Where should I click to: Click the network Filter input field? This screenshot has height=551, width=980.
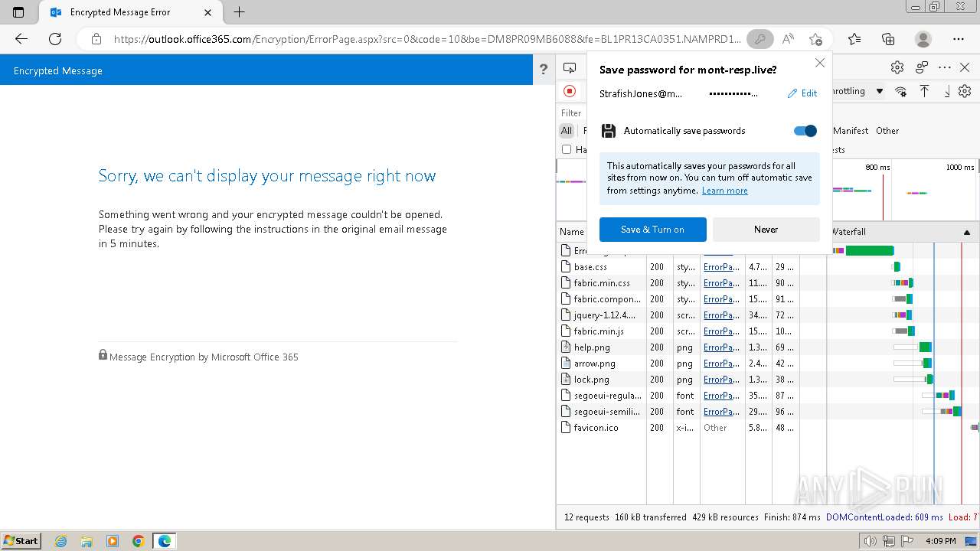point(573,112)
